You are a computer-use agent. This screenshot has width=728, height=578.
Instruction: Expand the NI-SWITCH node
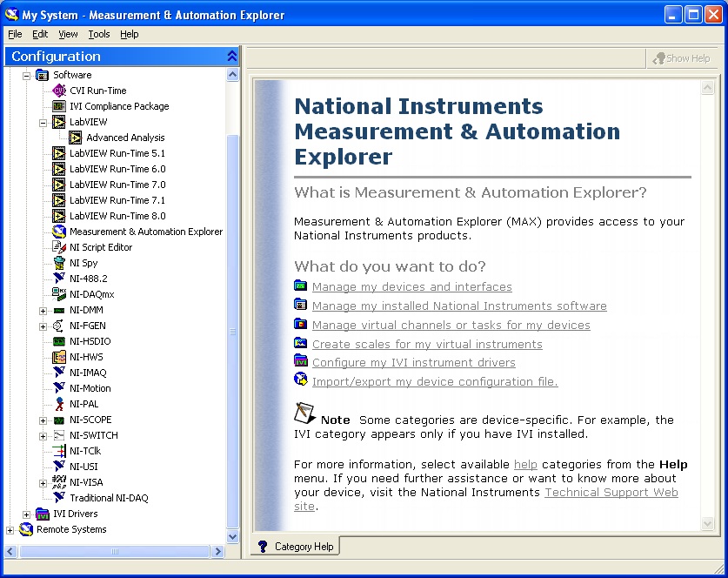[43, 436]
